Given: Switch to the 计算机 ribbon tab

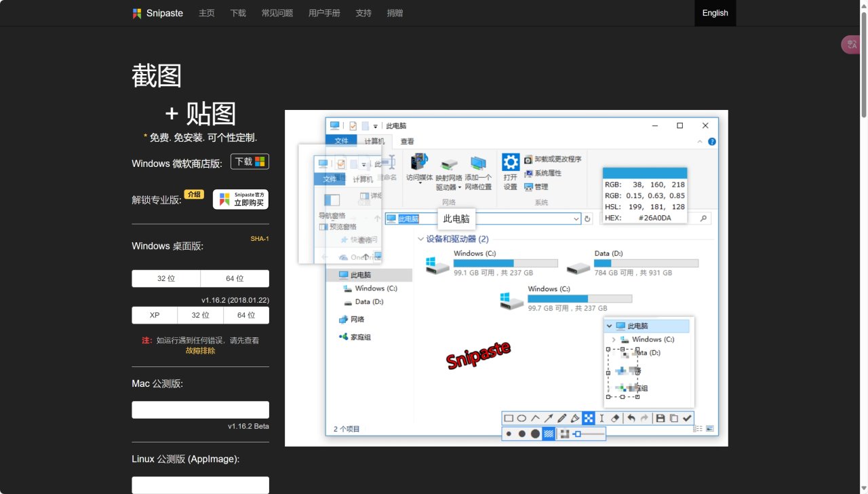Looking at the screenshot, I should tap(374, 141).
